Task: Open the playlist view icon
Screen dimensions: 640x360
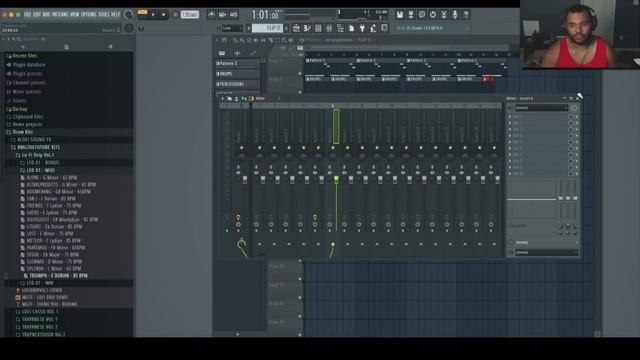Action: tap(296, 28)
